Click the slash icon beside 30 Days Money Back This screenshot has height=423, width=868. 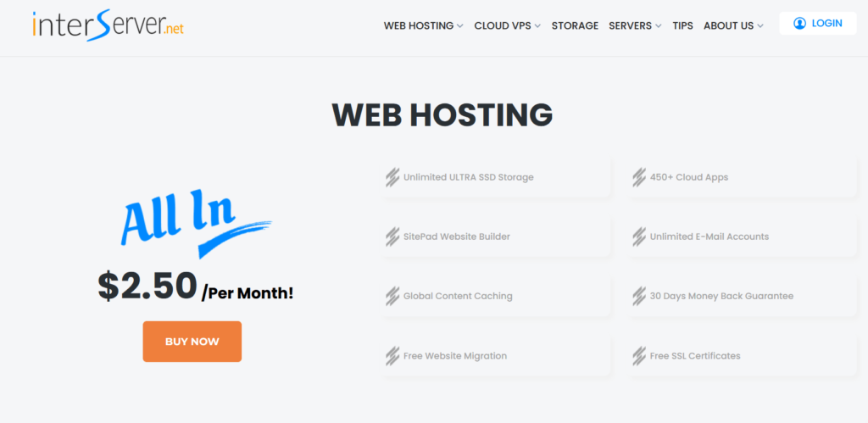[x=639, y=297]
